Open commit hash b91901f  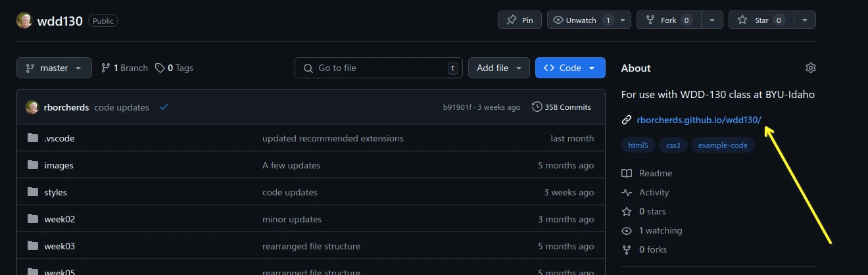[458, 107]
